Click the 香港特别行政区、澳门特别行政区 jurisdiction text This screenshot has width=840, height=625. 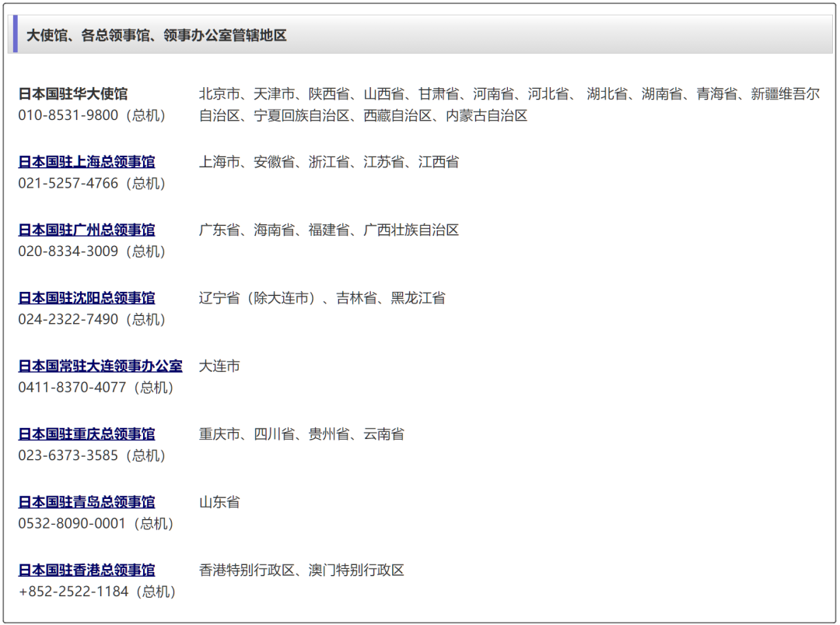pos(302,570)
